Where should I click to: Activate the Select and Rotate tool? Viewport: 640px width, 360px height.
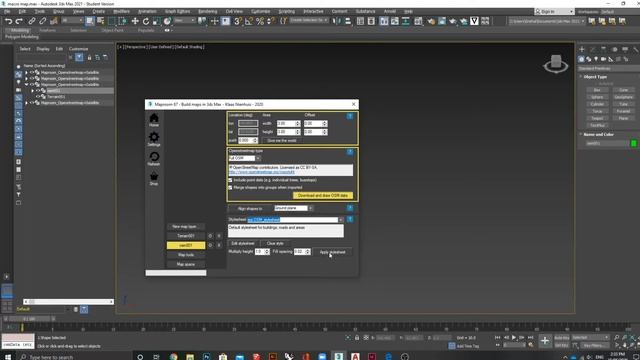click(x=146, y=21)
